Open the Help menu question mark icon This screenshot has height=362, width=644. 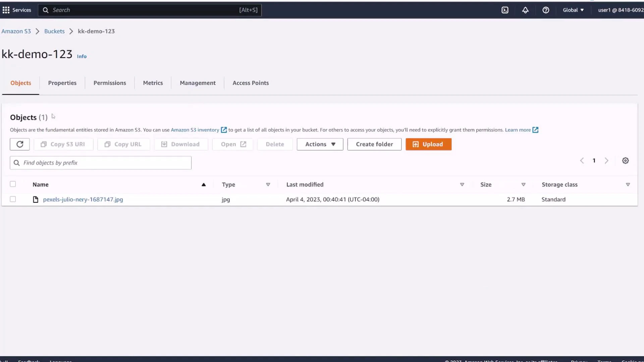tap(546, 10)
